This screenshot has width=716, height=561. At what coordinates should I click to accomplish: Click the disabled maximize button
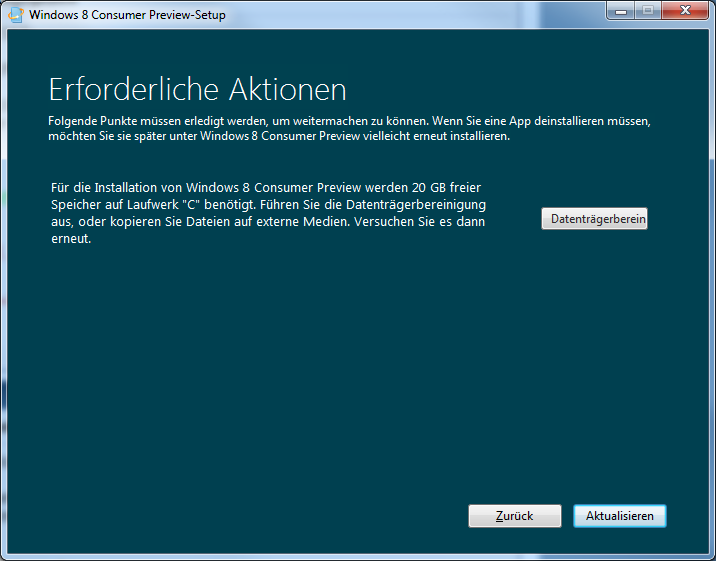[x=648, y=10]
